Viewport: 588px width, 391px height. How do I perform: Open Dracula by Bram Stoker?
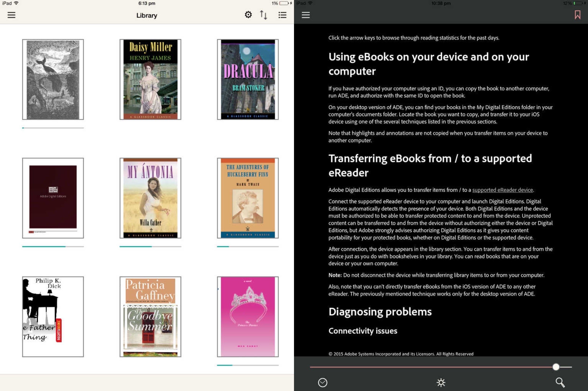[248, 79]
